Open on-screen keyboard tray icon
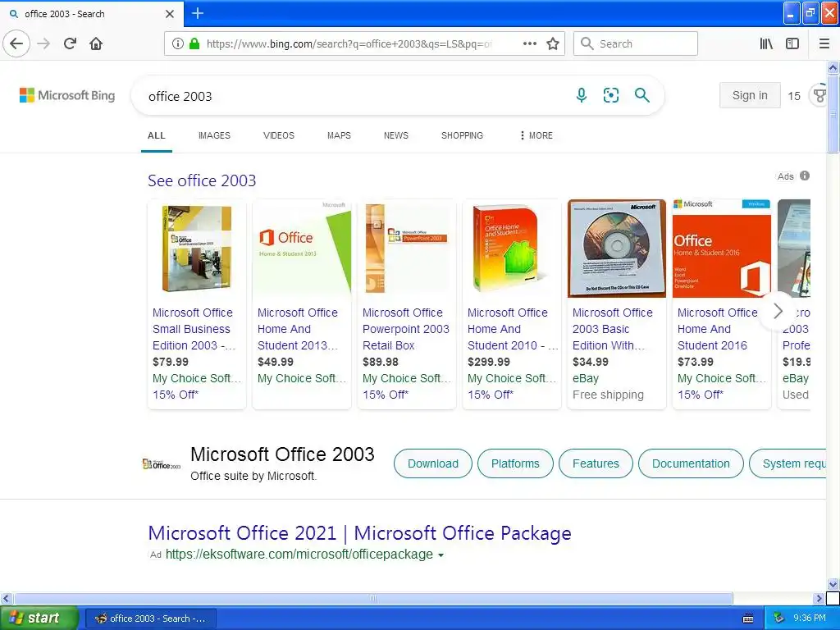Image resolution: width=840 pixels, height=630 pixels. pos(748,619)
